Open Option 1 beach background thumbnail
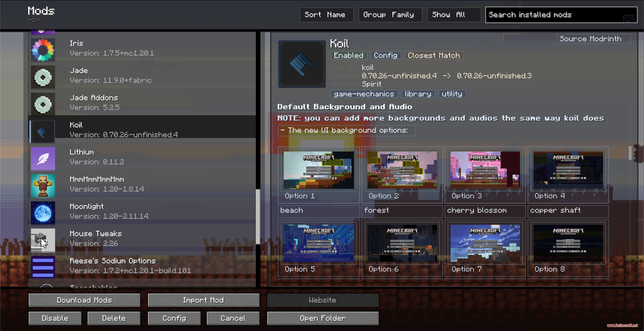Image resolution: width=644 pixels, height=331 pixels. click(318, 170)
